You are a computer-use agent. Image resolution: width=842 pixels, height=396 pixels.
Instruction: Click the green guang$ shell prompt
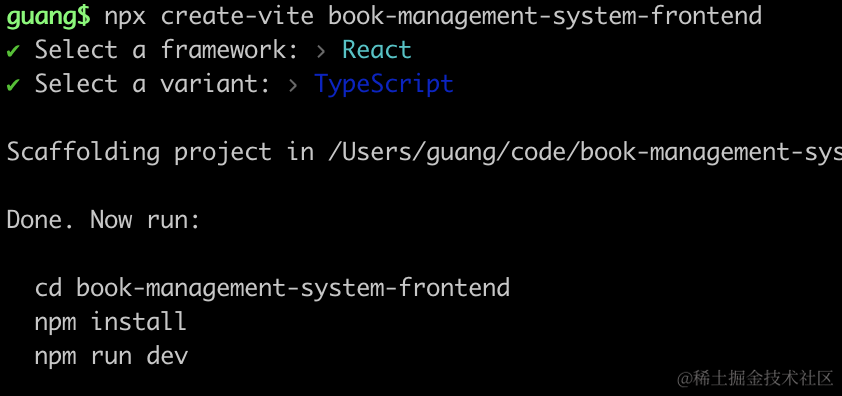(48, 17)
